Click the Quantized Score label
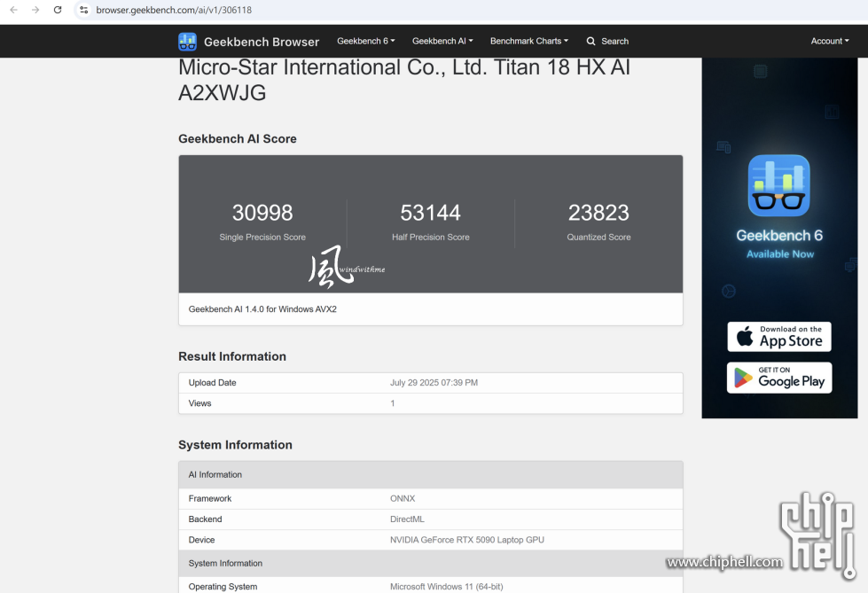This screenshot has height=593, width=868. point(599,237)
